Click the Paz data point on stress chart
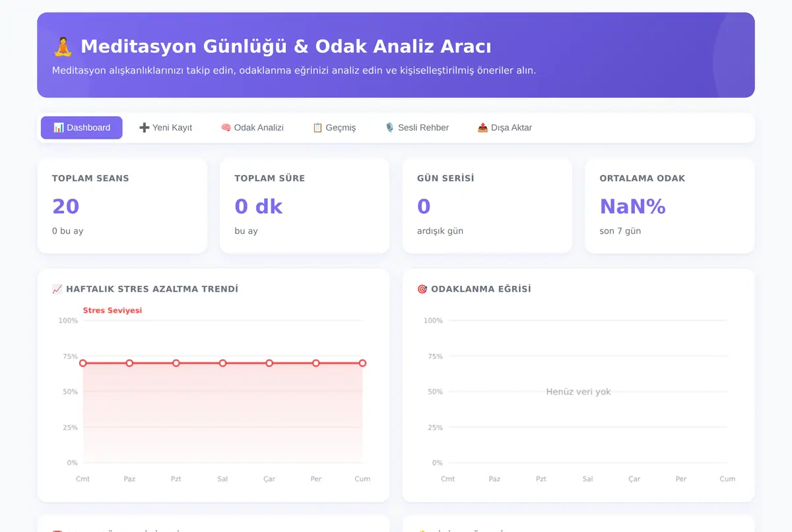The image size is (792, 532). click(x=129, y=363)
